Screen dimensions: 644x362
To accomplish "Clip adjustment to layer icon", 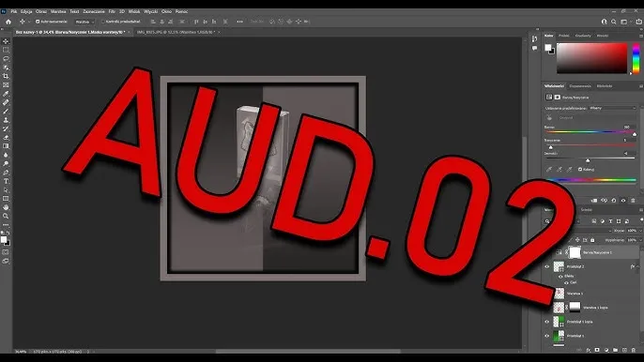I will (x=594, y=201).
